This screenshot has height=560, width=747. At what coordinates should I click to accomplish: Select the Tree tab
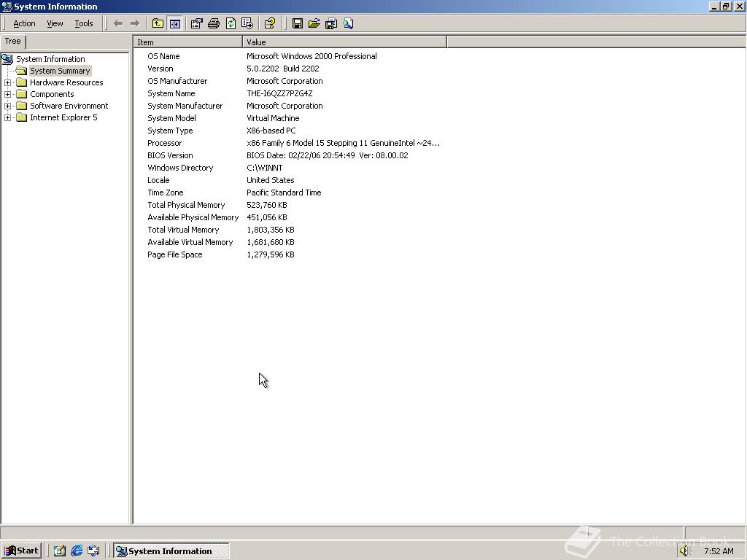click(x=13, y=42)
